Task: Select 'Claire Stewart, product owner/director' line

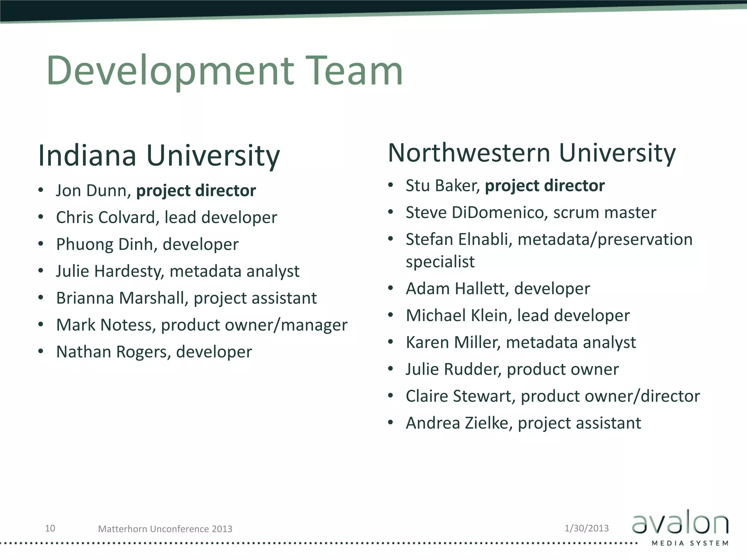Action: point(553,396)
